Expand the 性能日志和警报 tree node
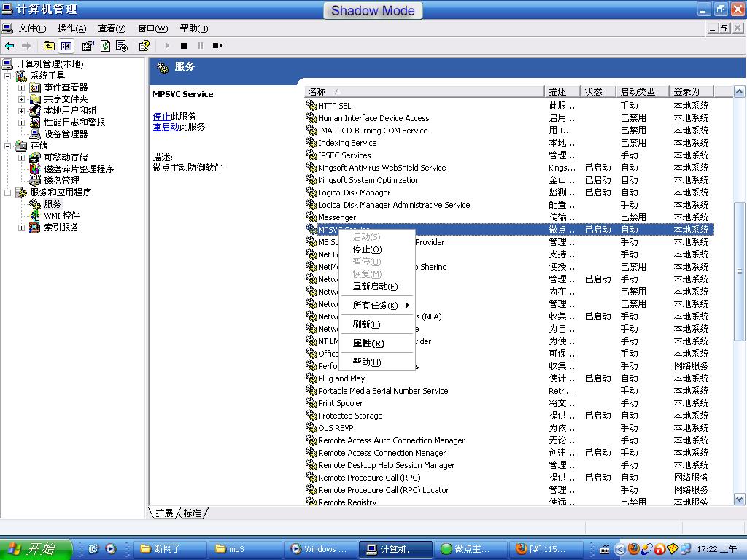The width and height of the screenshot is (747, 560). 21,122
